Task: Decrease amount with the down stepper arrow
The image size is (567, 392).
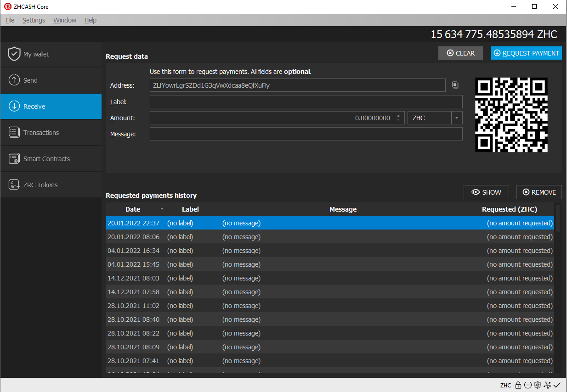Action: (399, 121)
